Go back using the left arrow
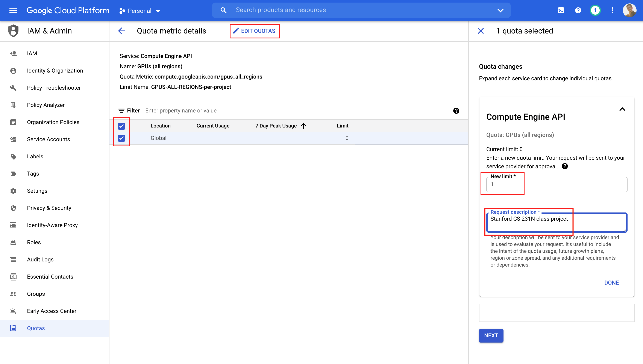The width and height of the screenshot is (643, 364). tap(121, 31)
